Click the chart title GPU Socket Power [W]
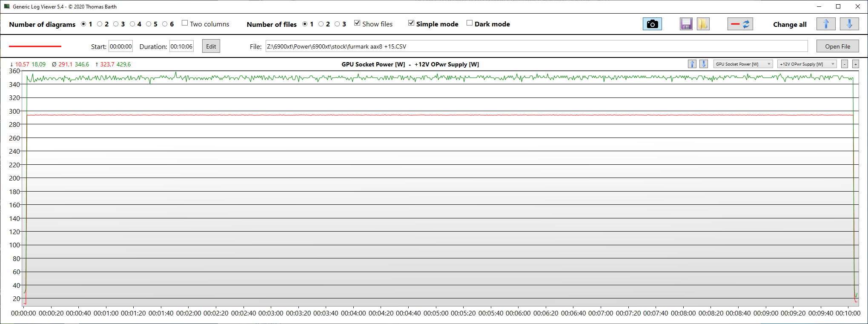The height and width of the screenshot is (324, 868). point(373,64)
